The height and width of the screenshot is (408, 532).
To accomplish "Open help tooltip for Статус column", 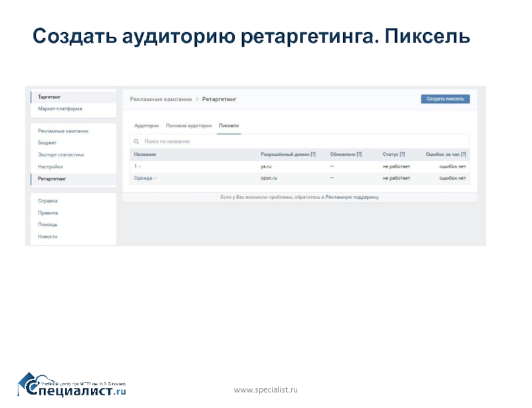I will (401, 154).
